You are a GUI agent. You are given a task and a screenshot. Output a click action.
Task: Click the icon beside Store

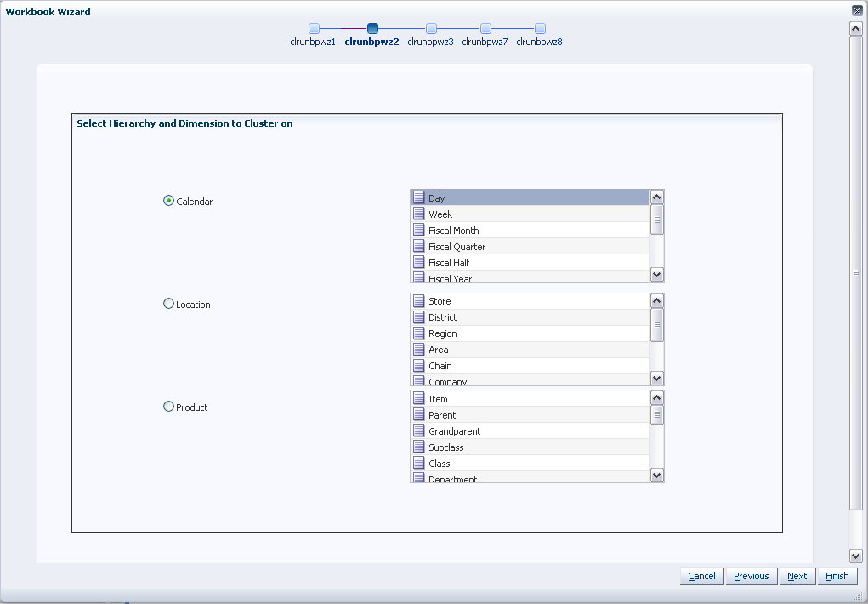419,301
